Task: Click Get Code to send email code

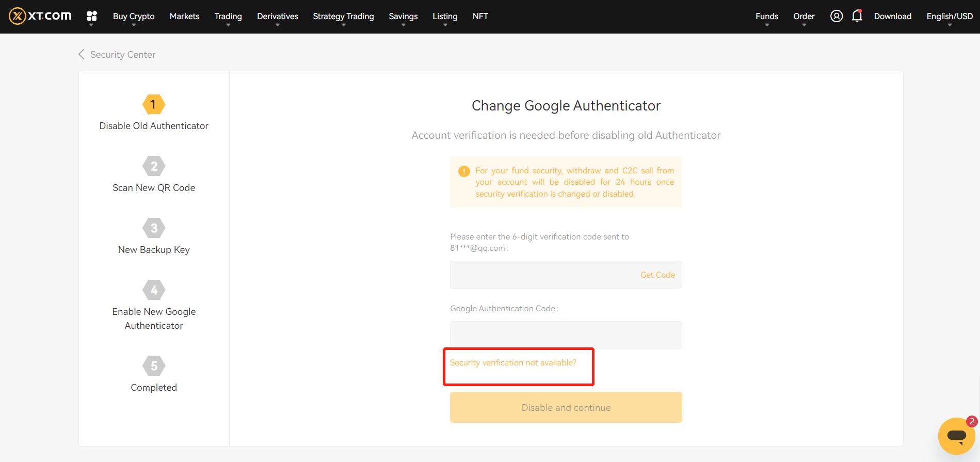Action: [657, 275]
